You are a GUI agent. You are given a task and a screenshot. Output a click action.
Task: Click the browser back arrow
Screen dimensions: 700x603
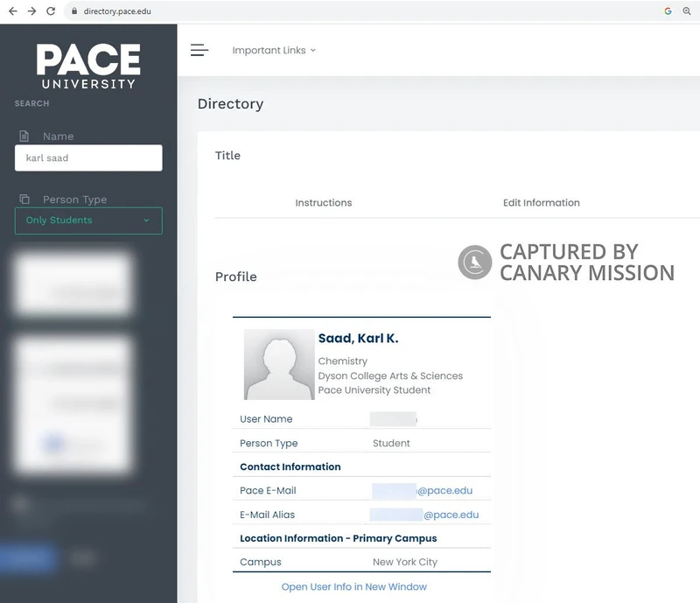click(12, 11)
